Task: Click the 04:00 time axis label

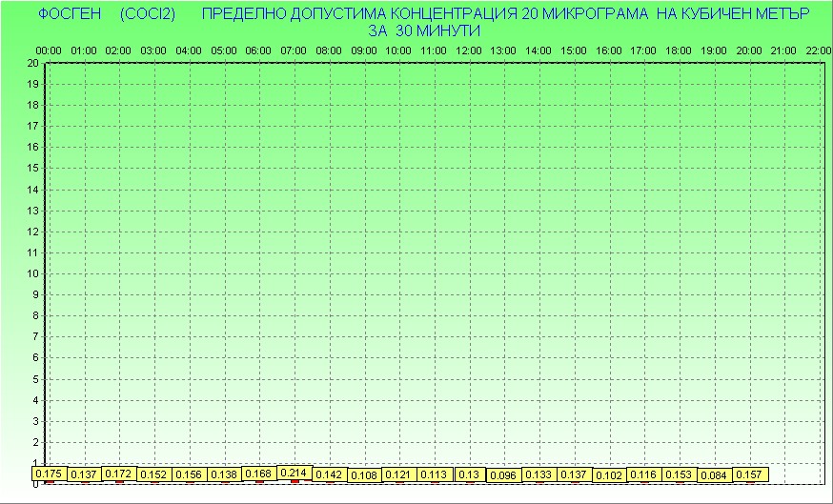Action: 189,51
